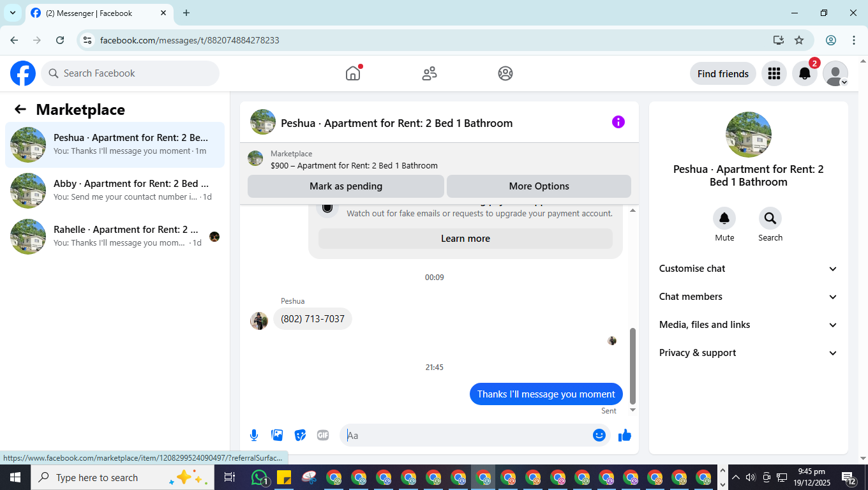Open the $900 apartment listing link
This screenshot has width=868, height=490.
coord(354,165)
